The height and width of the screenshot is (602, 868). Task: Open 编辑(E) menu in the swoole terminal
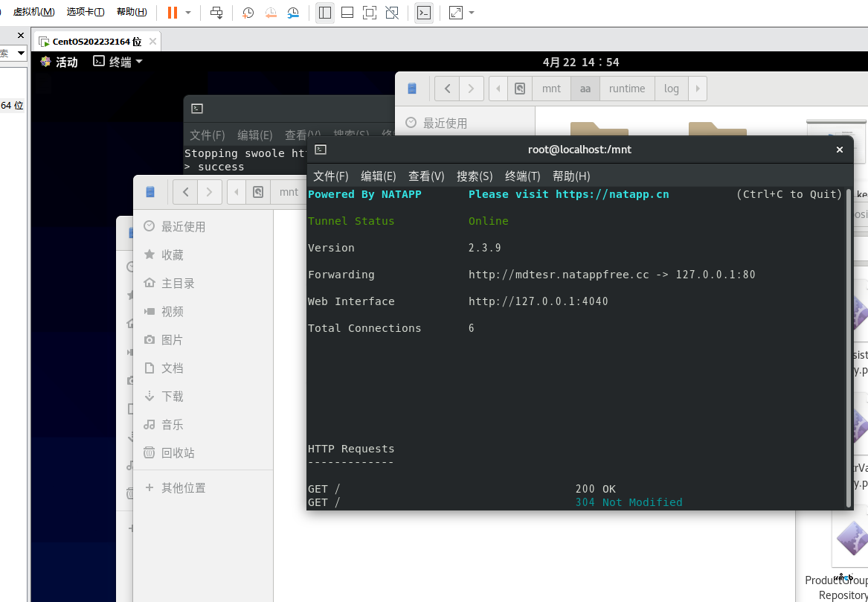point(255,135)
